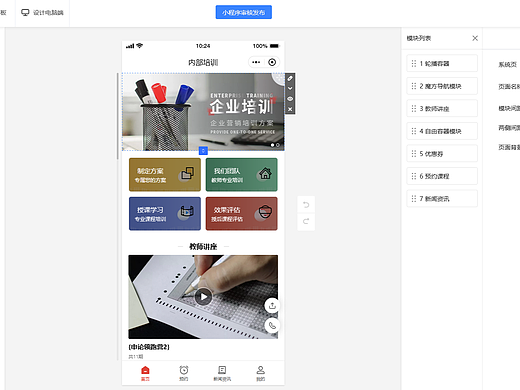Screen dimensions: 520x390
Task: Click folder icon on yellow card
Action: tap(187, 173)
